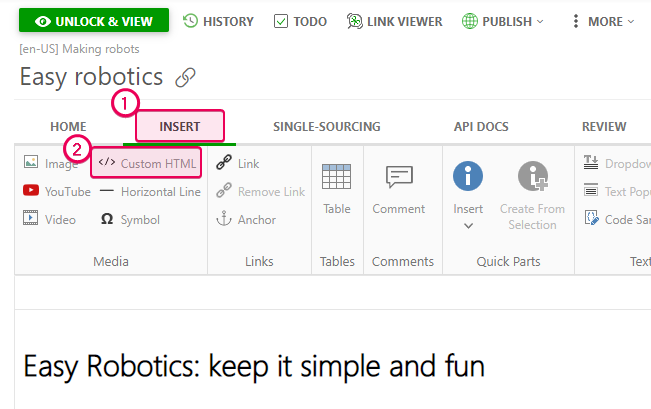This screenshot has width=651, height=409.
Task: Switch to the Review tab
Action: (604, 126)
